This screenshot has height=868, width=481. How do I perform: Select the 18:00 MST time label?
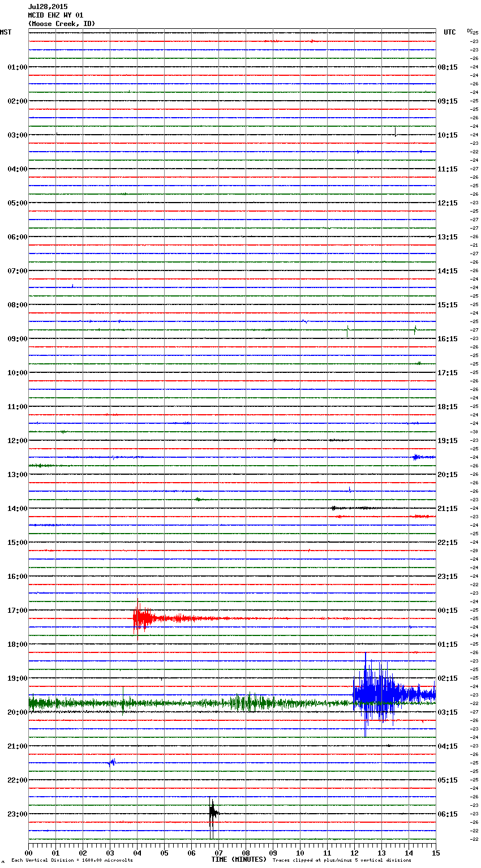coord(17,644)
